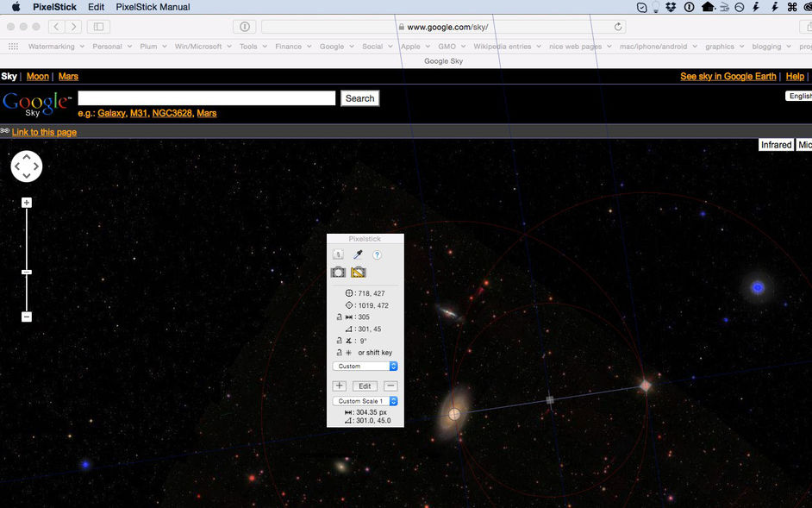Click the map zoom out minus button
The width and height of the screenshot is (812, 508).
[27, 317]
